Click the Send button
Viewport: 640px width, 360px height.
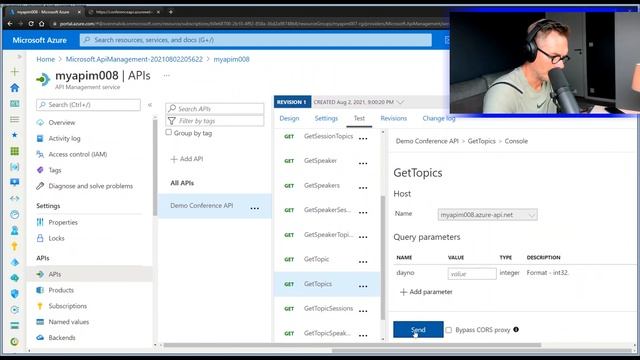[418, 329]
